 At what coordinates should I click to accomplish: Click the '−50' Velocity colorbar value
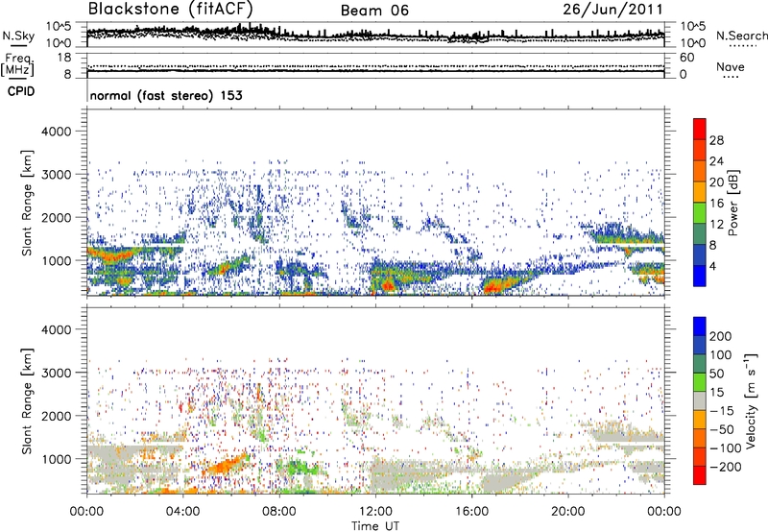pyautogui.click(x=722, y=429)
